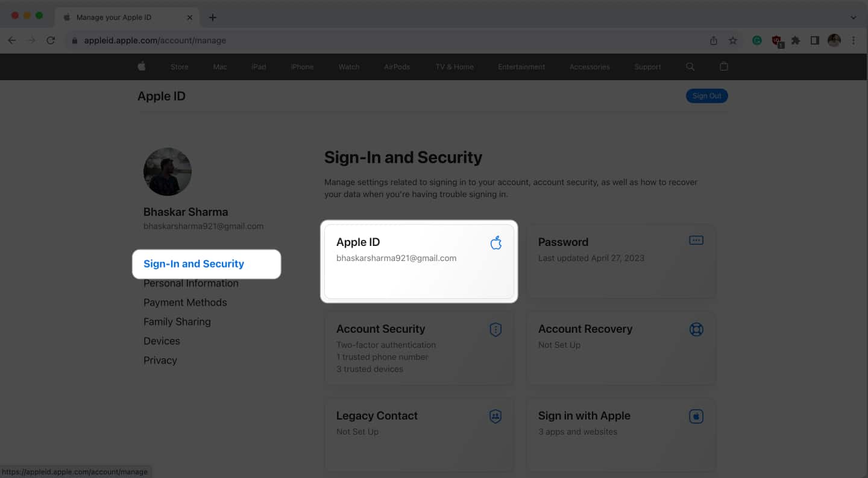Click the lock icon beside the URL
Image resolution: width=868 pixels, height=478 pixels.
(x=75, y=40)
